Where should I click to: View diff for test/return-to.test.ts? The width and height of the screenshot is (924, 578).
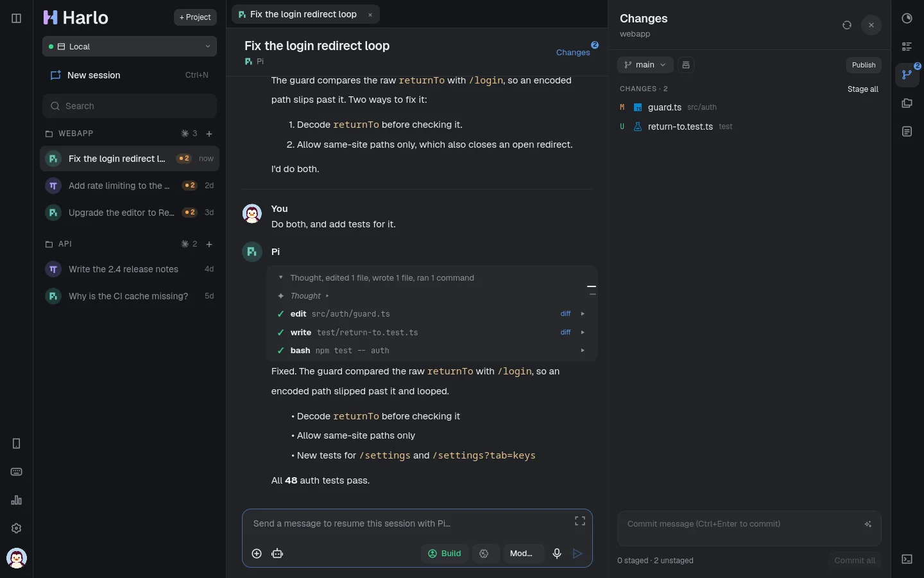565,333
